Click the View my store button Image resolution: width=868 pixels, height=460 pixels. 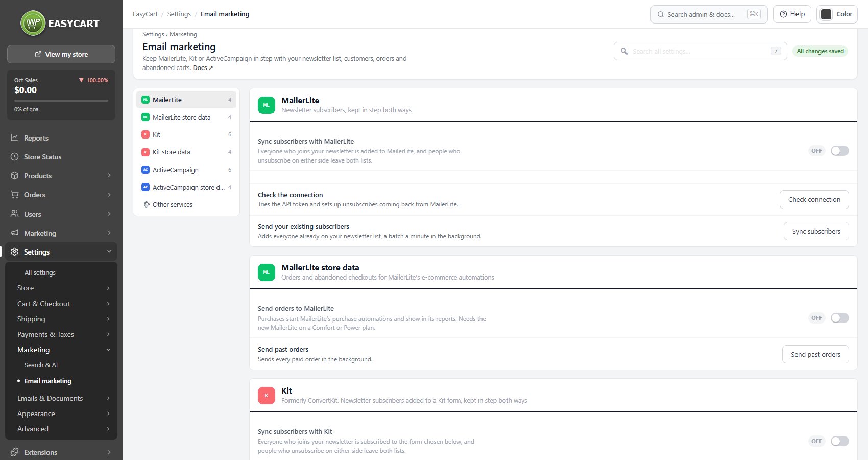tap(61, 54)
